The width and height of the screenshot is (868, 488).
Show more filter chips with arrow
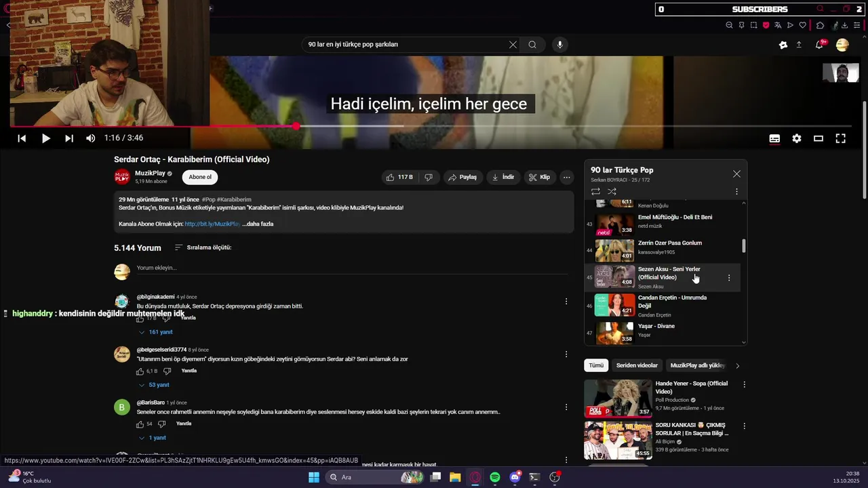click(x=738, y=366)
